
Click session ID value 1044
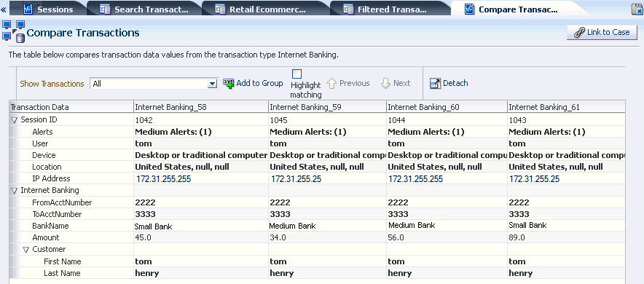[x=397, y=120]
